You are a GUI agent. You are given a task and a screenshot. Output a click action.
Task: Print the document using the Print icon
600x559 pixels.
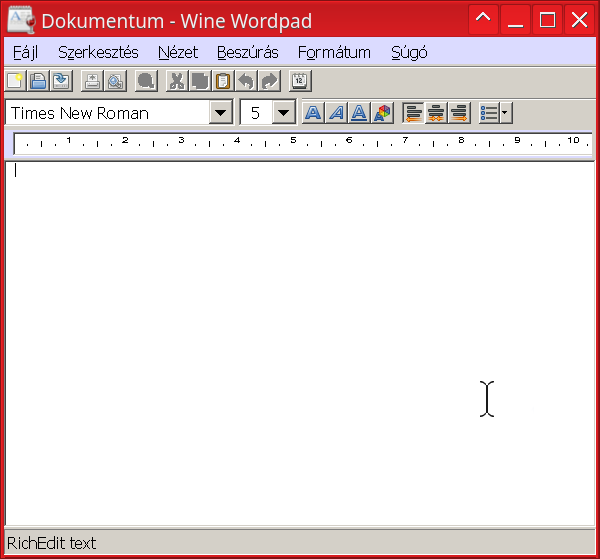tap(92, 81)
